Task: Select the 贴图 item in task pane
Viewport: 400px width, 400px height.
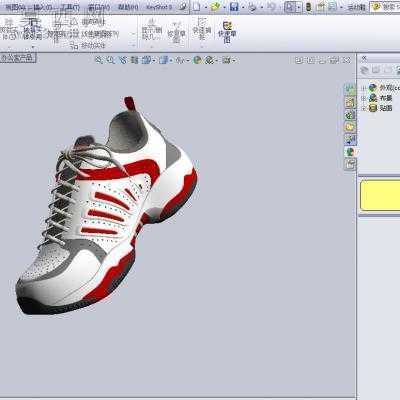Action: pyautogui.click(x=386, y=108)
